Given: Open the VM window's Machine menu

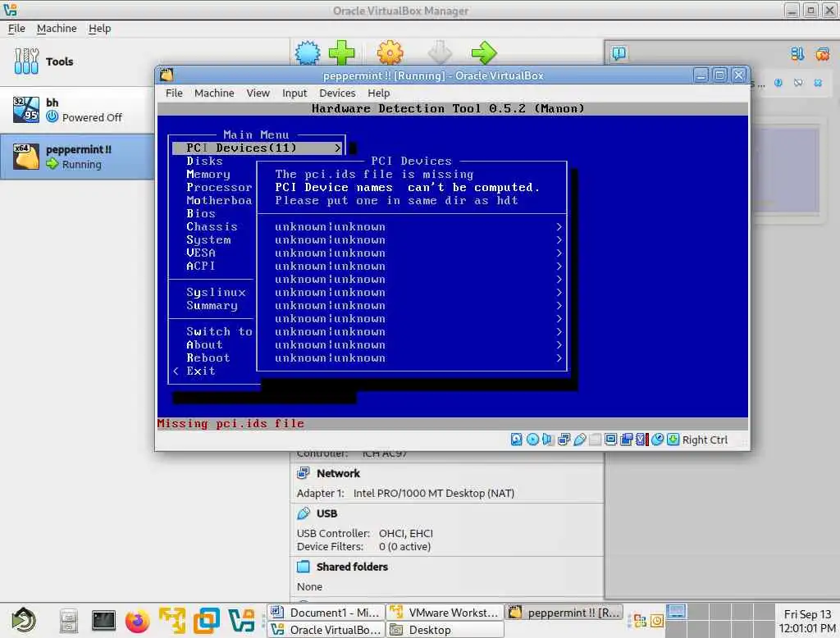Looking at the screenshot, I should coord(214,93).
